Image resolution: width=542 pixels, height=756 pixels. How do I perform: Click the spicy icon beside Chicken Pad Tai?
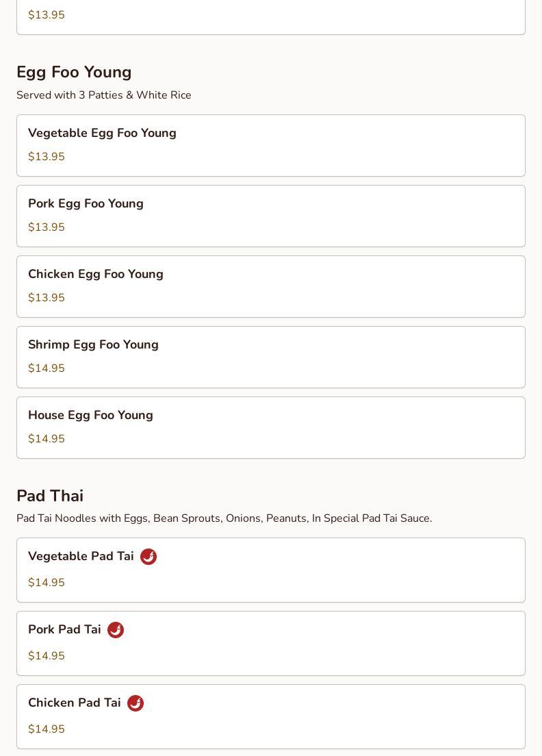coord(135,703)
